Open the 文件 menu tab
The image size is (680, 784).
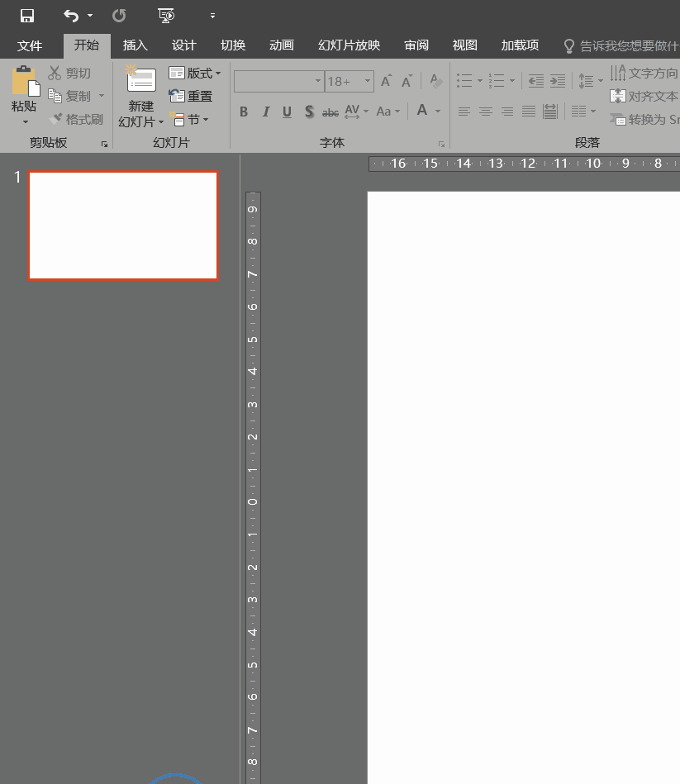[x=30, y=45]
